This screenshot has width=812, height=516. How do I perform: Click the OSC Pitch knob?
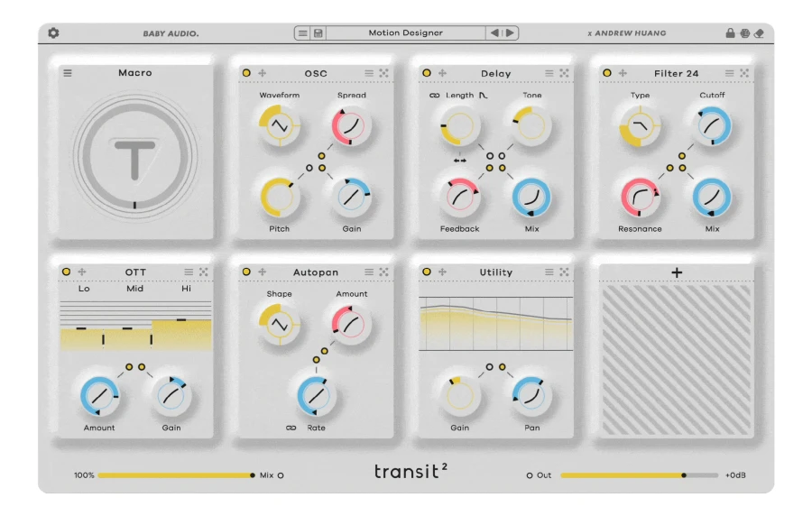(280, 198)
